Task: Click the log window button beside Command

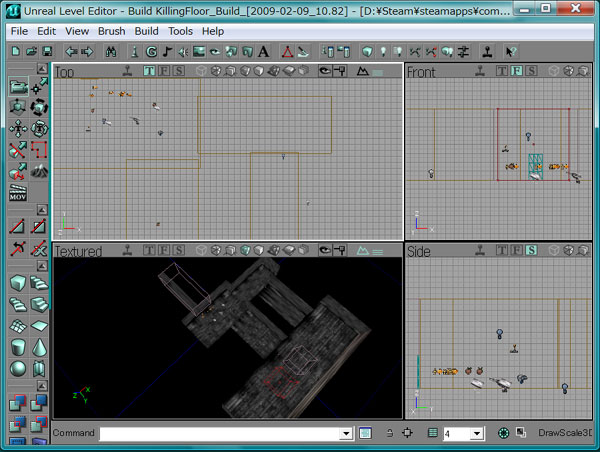Action: pyautogui.click(x=365, y=433)
